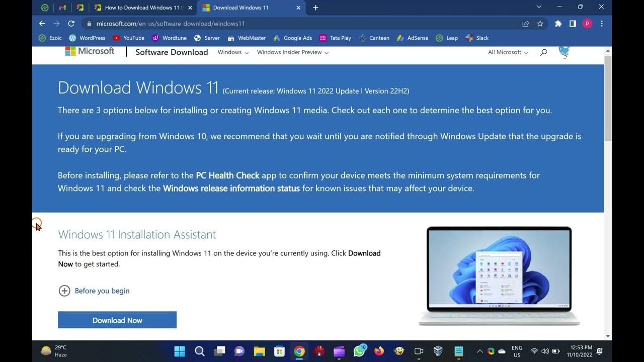The height and width of the screenshot is (362, 644).
Task: Open the pinned Gmail tab
Action: 62,8
